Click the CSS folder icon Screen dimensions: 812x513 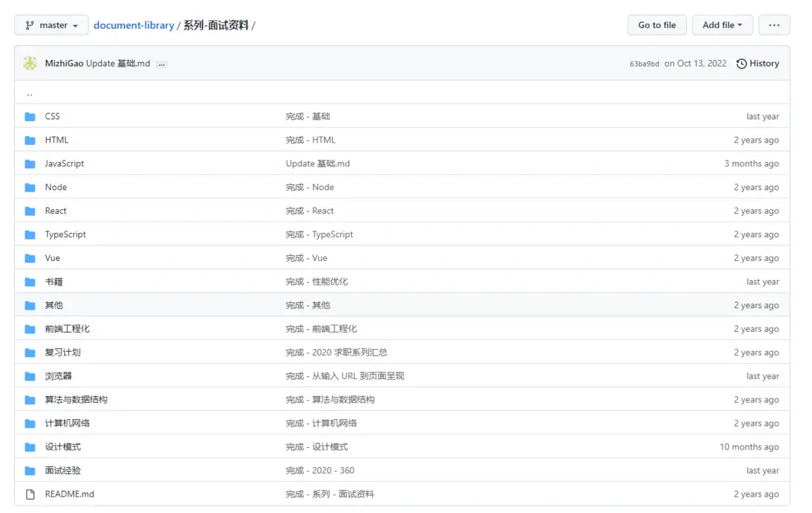point(30,117)
